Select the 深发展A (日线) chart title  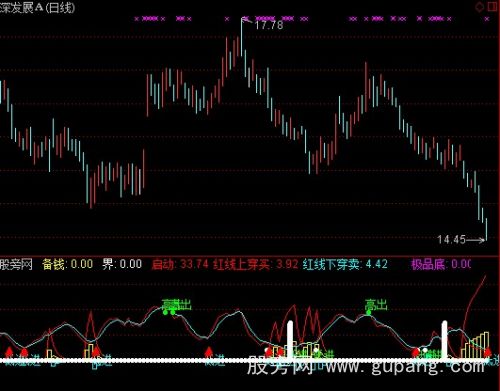pyautogui.click(x=37, y=7)
